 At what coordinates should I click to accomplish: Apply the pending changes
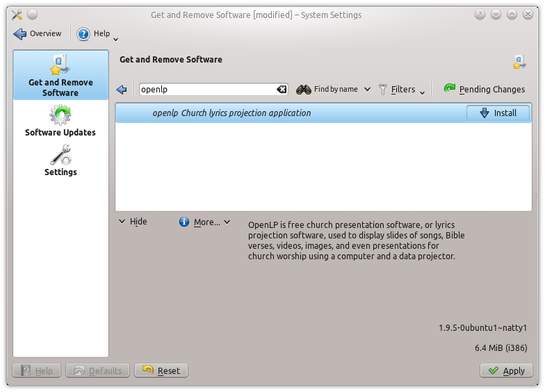pos(506,370)
